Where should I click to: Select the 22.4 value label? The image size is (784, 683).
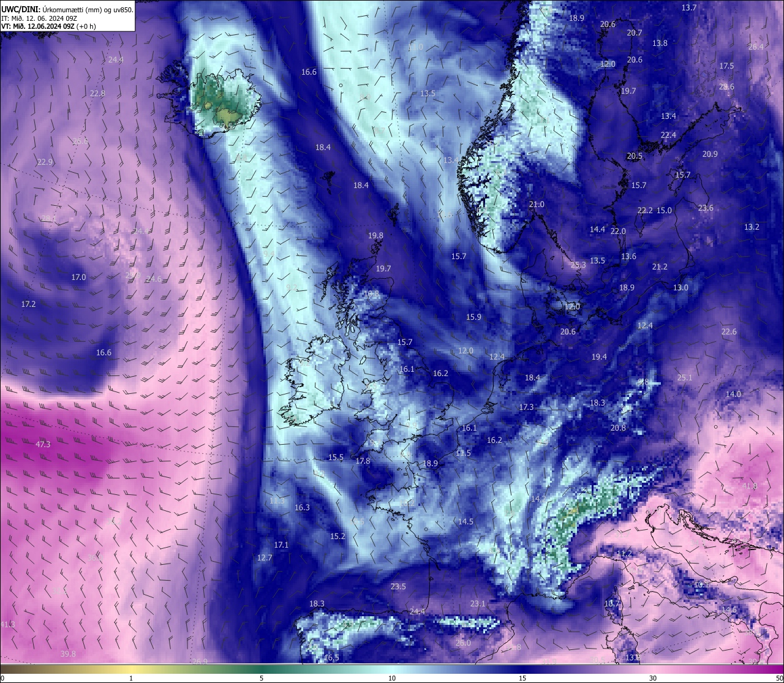click(668, 135)
